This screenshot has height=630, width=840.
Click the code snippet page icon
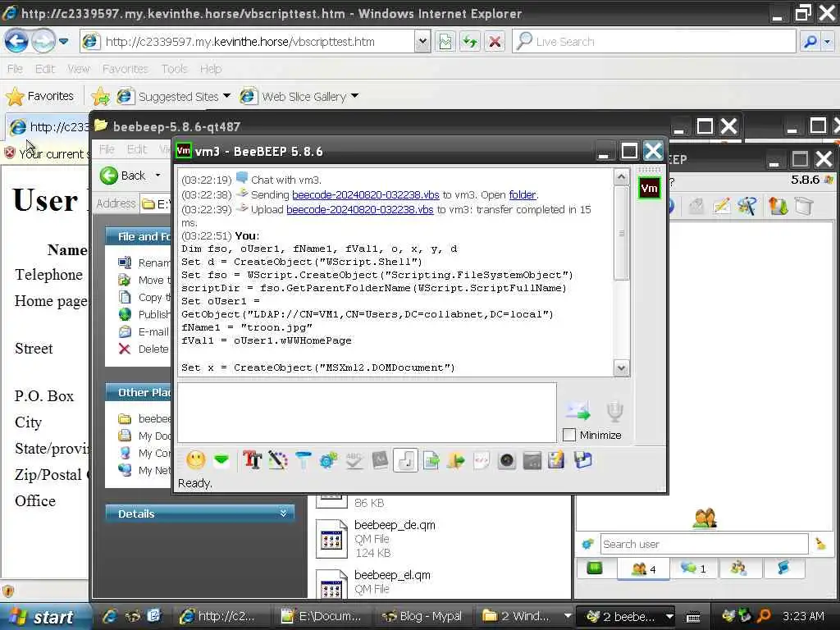[482, 460]
